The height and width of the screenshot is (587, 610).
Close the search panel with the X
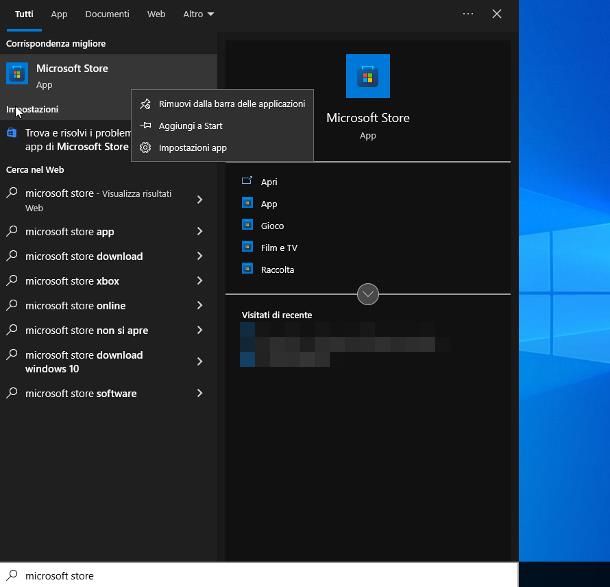click(x=497, y=14)
